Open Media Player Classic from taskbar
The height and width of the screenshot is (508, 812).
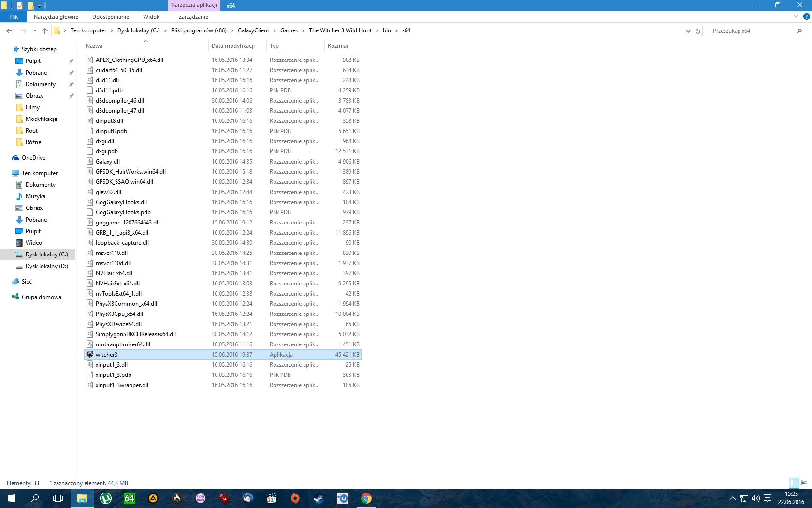272,498
